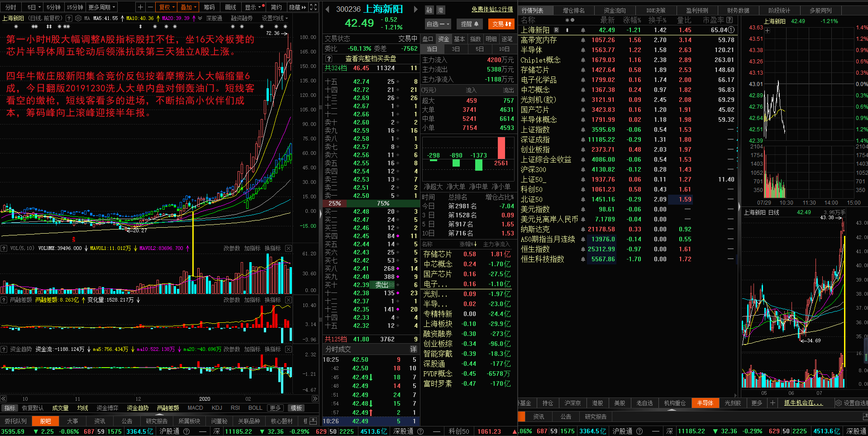The height and width of the screenshot is (436, 868).
Task: Close the 两融差额 indicator panel
Action: point(288,300)
